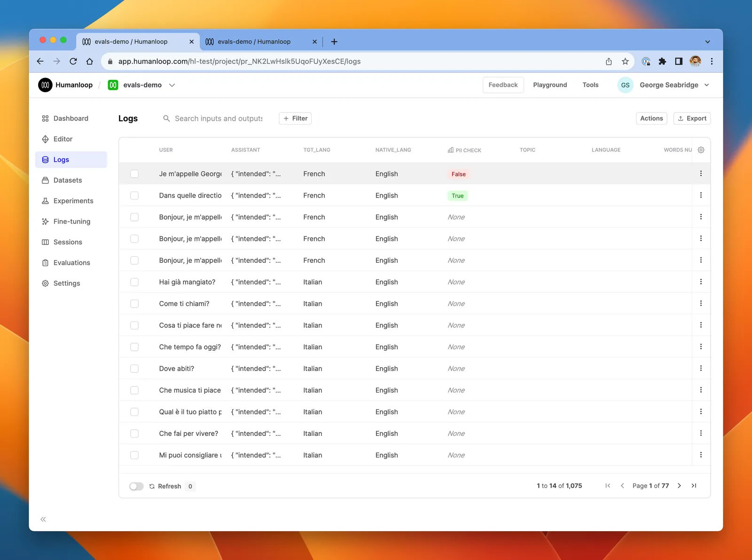The width and height of the screenshot is (752, 560).
Task: Jump to first page of logs
Action: (608, 486)
